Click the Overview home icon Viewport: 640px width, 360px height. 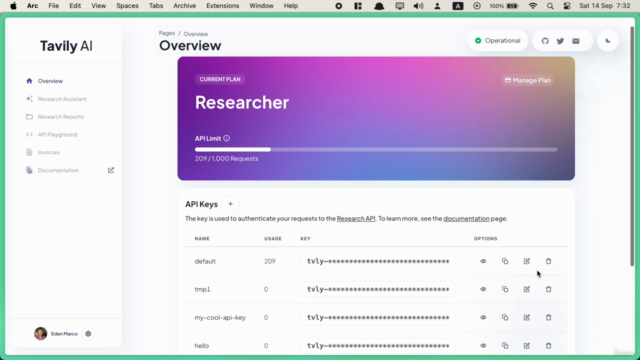tap(29, 81)
